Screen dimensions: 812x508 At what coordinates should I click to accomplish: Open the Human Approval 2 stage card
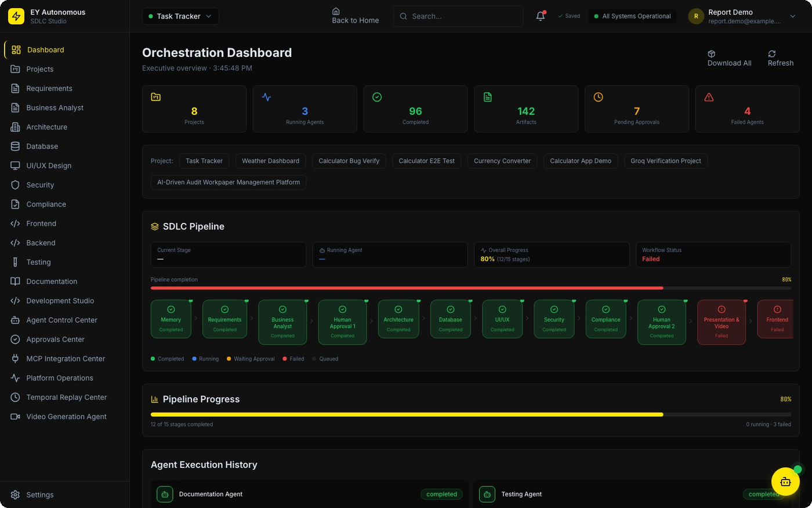coord(662,322)
